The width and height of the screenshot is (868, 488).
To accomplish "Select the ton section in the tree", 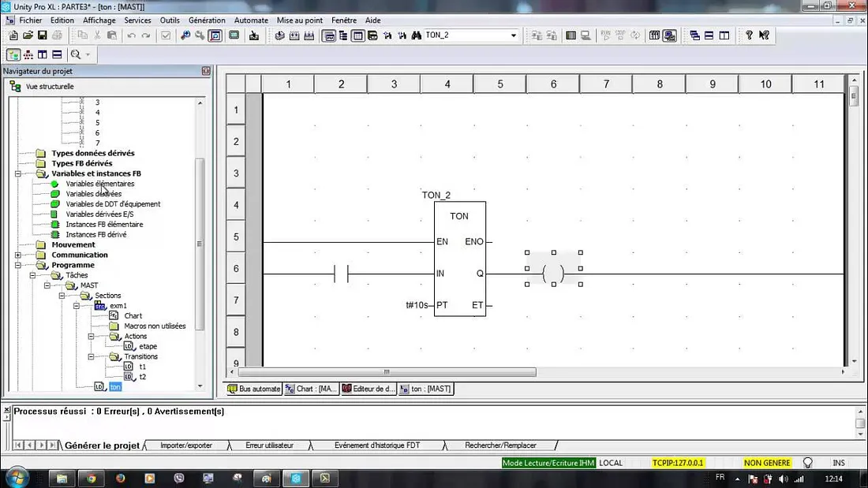I will pos(115,387).
